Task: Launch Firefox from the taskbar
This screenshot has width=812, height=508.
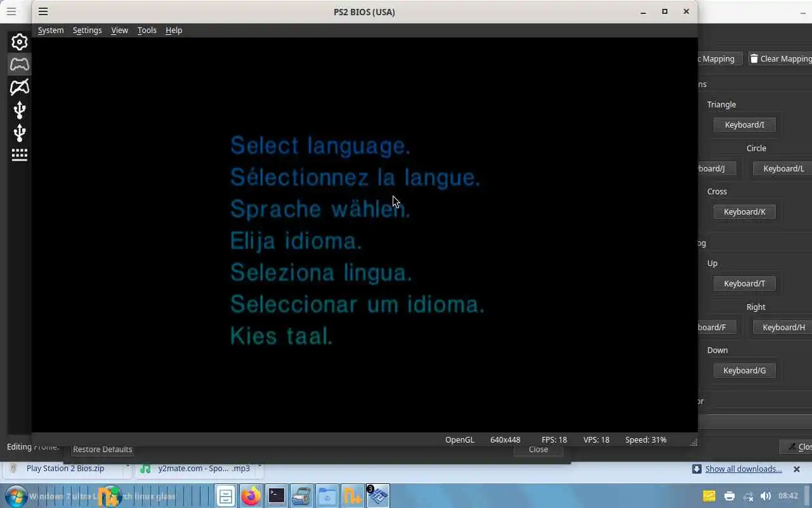Action: pos(251,496)
